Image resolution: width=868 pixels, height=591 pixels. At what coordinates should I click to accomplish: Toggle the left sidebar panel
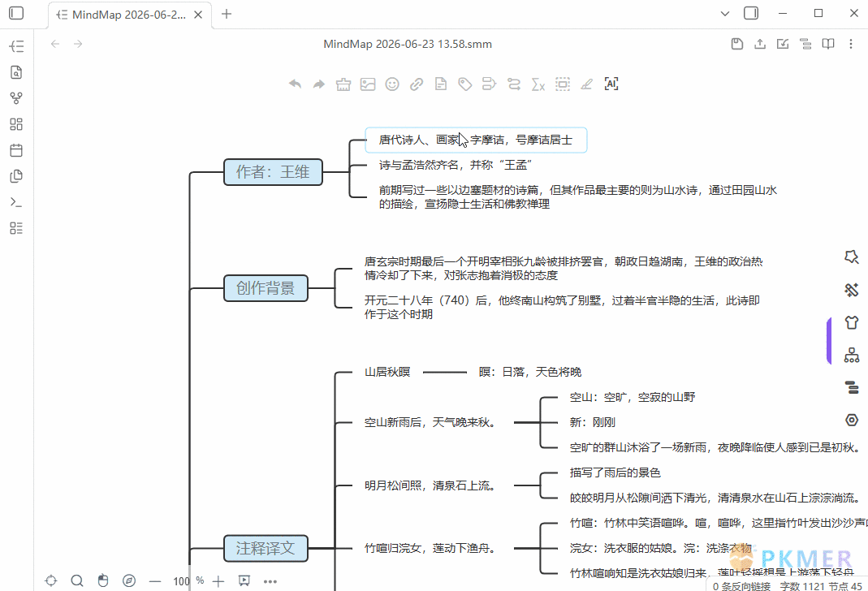(16, 13)
